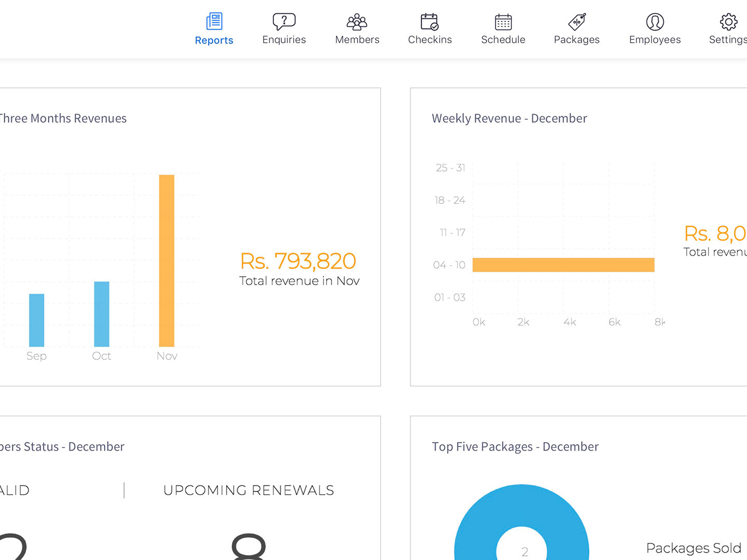
Task: Open the Enquiries speech bubble icon
Action: [x=284, y=21]
